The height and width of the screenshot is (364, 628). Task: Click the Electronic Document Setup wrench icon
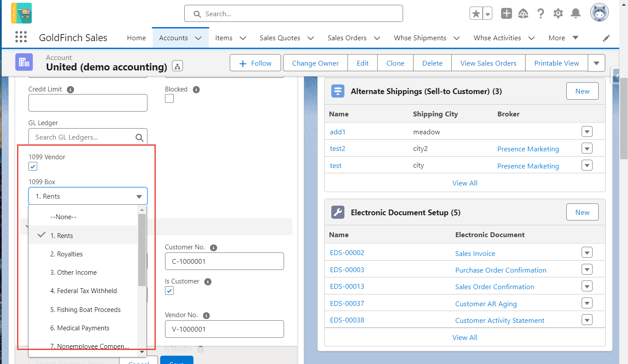338,212
